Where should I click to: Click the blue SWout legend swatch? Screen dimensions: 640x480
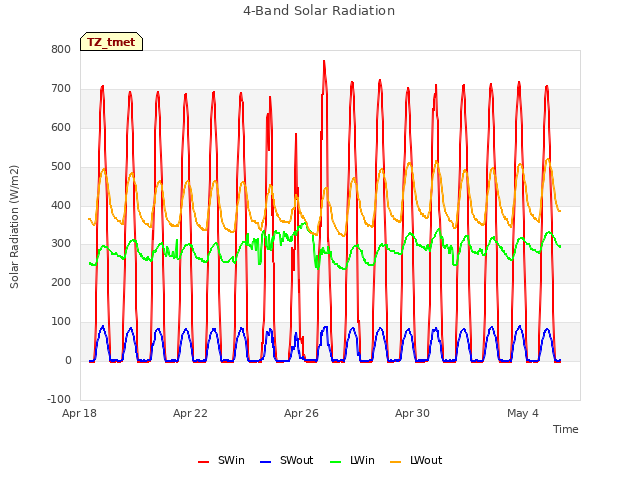265,462
